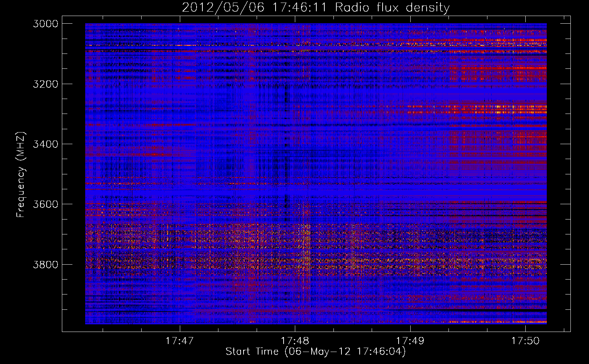This screenshot has height=364, width=589.
Task: Click the y-axis label 'Frequency (MHZ)'
Action: pyautogui.click(x=21, y=174)
